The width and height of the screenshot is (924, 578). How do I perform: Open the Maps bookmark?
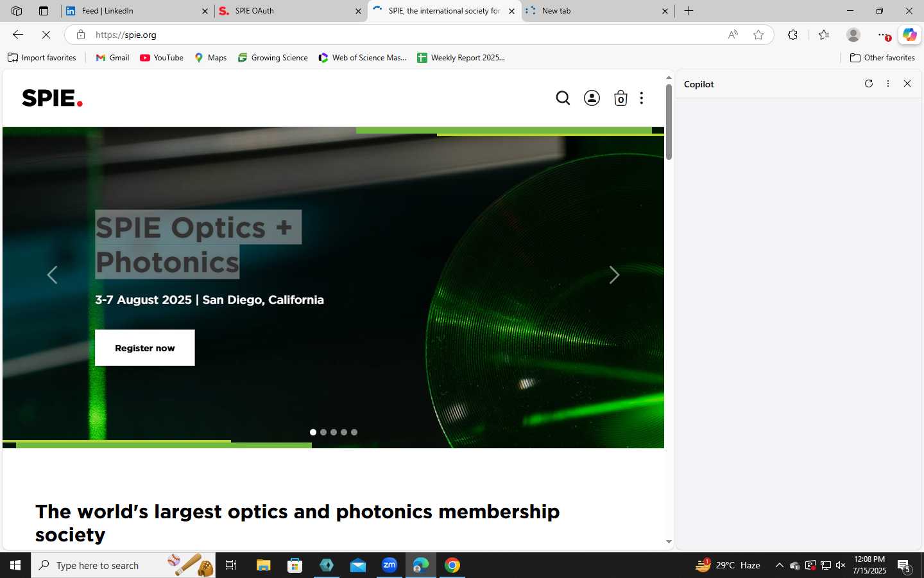click(210, 58)
